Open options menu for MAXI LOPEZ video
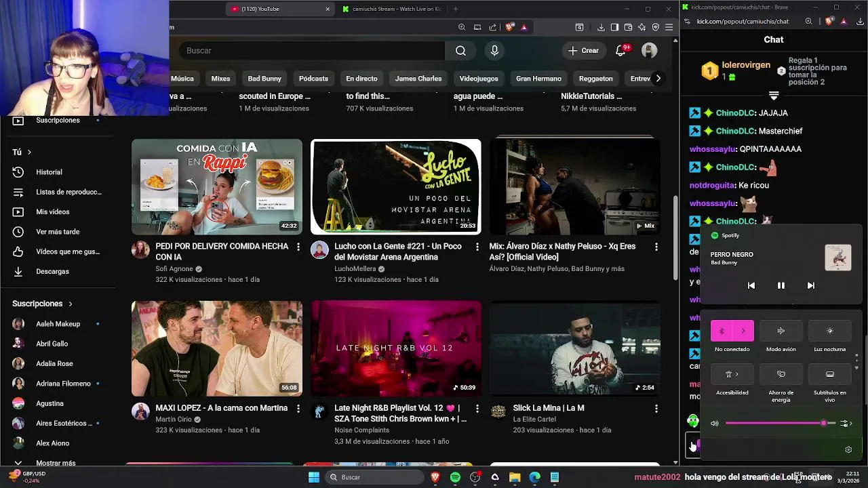Screen dimensions: 868x488 pyautogui.click(x=298, y=409)
